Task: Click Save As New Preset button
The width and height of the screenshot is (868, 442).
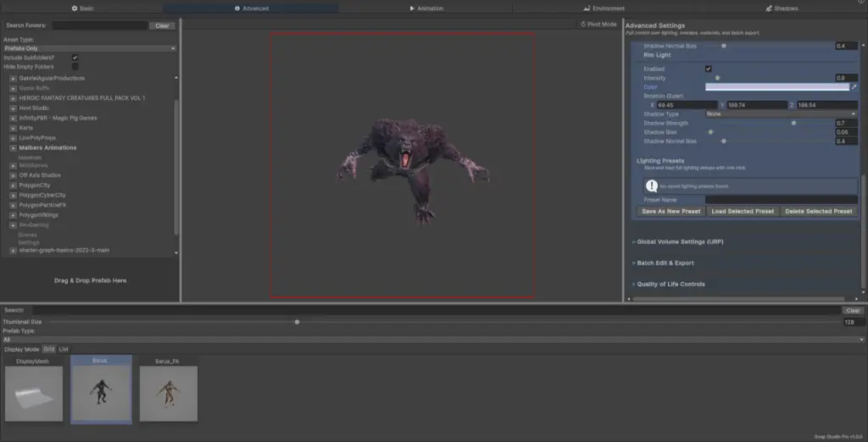Action: [x=670, y=211]
